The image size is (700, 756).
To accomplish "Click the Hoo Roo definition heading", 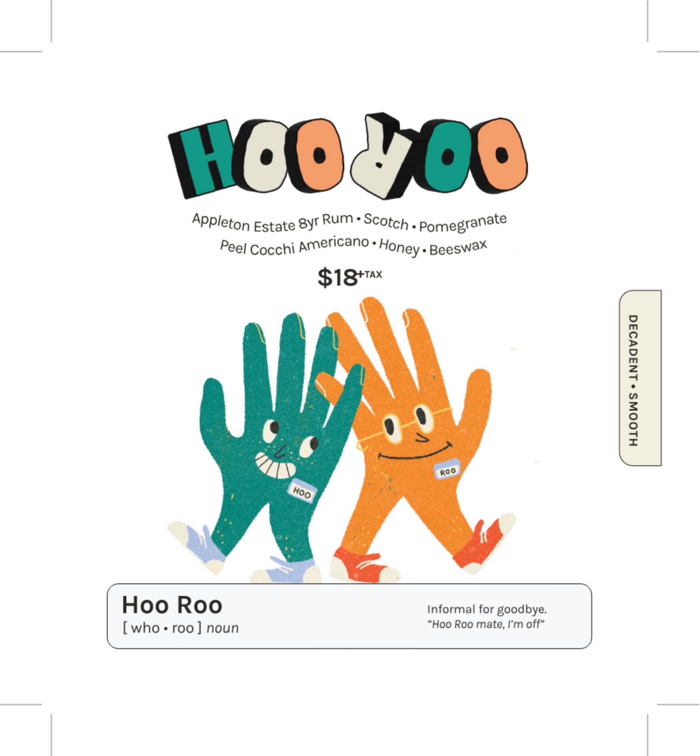I will [172, 605].
